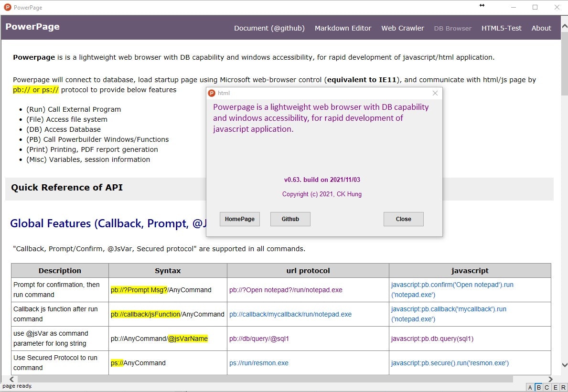Click the ps://run/resmon.exe link
The width and height of the screenshot is (568, 392).
click(x=258, y=363)
